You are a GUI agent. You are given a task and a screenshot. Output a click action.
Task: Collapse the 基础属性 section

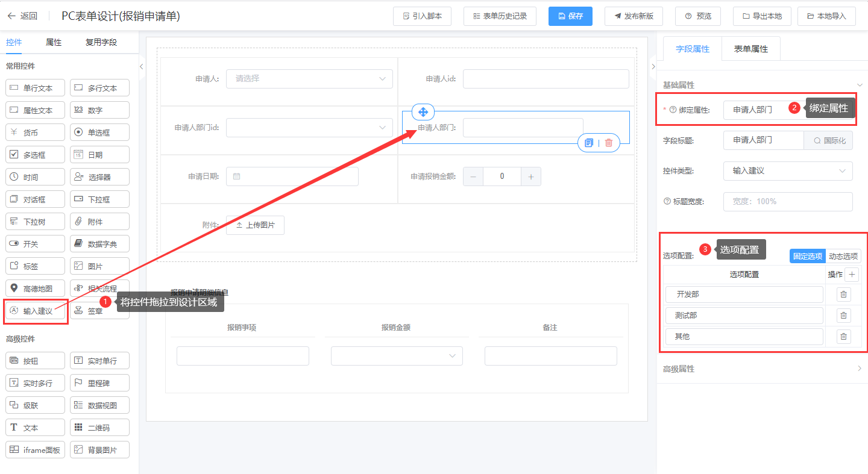click(860, 85)
